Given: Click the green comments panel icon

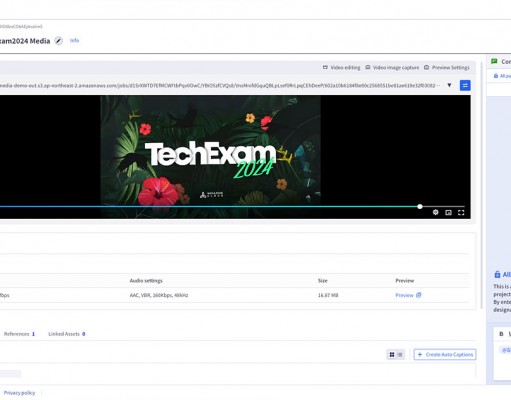Looking at the screenshot, I should click(x=494, y=61).
